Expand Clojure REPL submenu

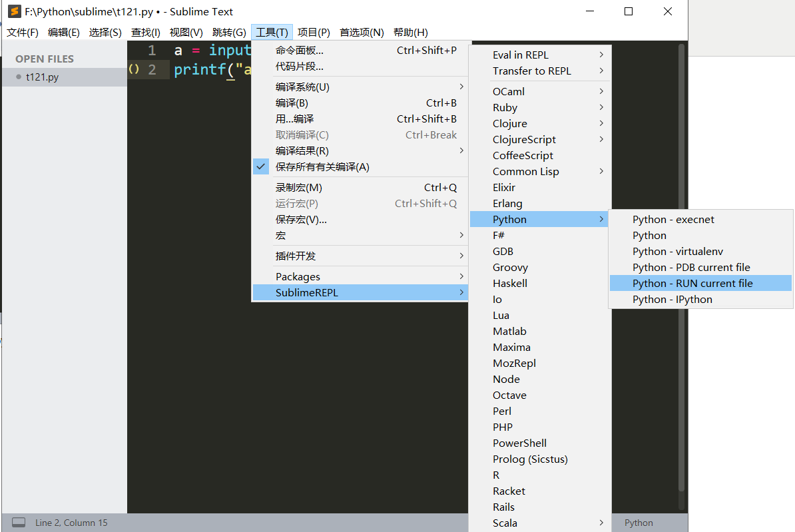pyautogui.click(x=539, y=123)
